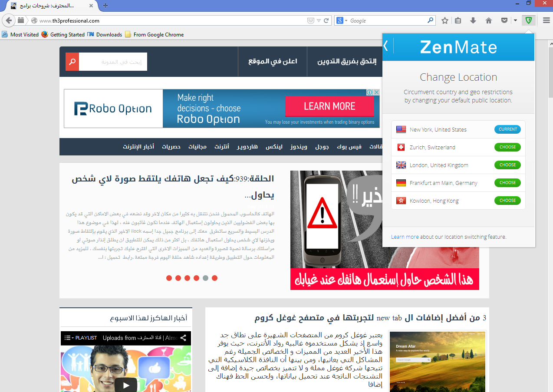Open the جوجل menu item
The image size is (553, 392).
[322, 147]
